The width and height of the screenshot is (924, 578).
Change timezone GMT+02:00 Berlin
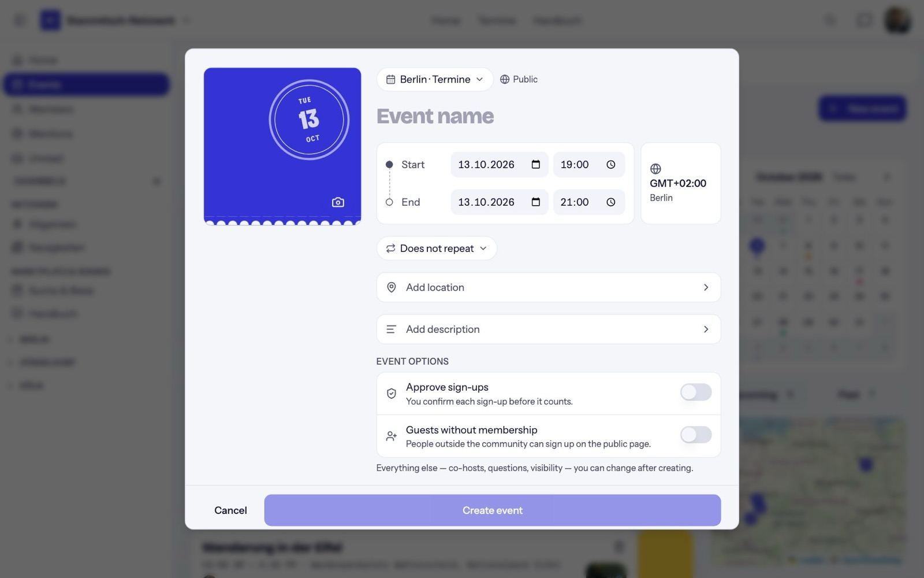click(681, 183)
